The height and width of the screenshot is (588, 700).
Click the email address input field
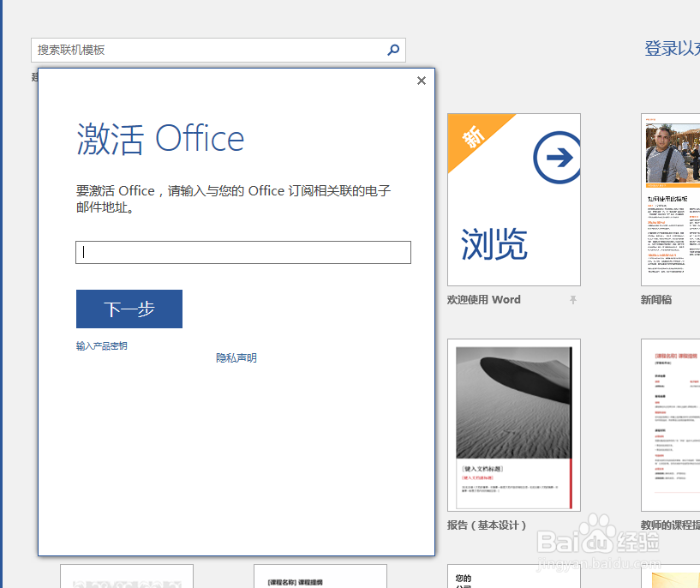pos(243,253)
